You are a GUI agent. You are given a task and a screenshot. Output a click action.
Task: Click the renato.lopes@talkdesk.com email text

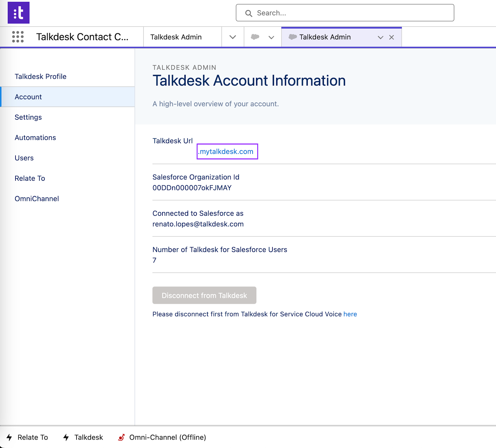click(198, 224)
